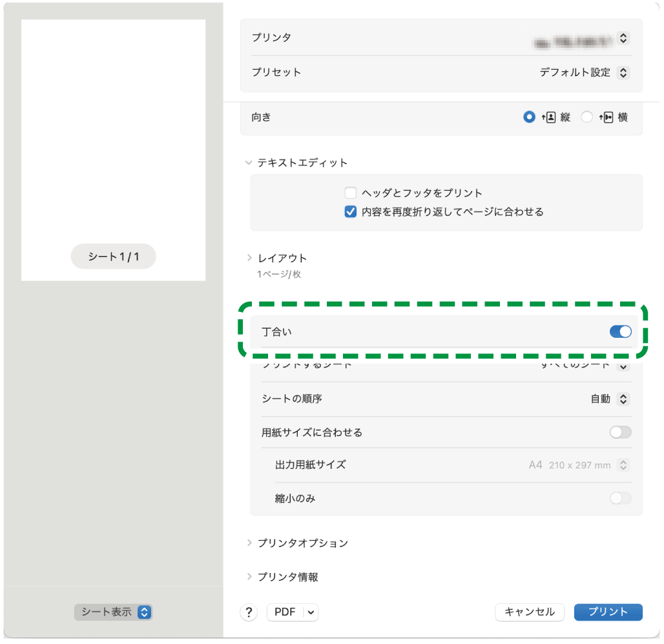
Task: Open help via the question mark icon
Action: pyautogui.click(x=249, y=612)
